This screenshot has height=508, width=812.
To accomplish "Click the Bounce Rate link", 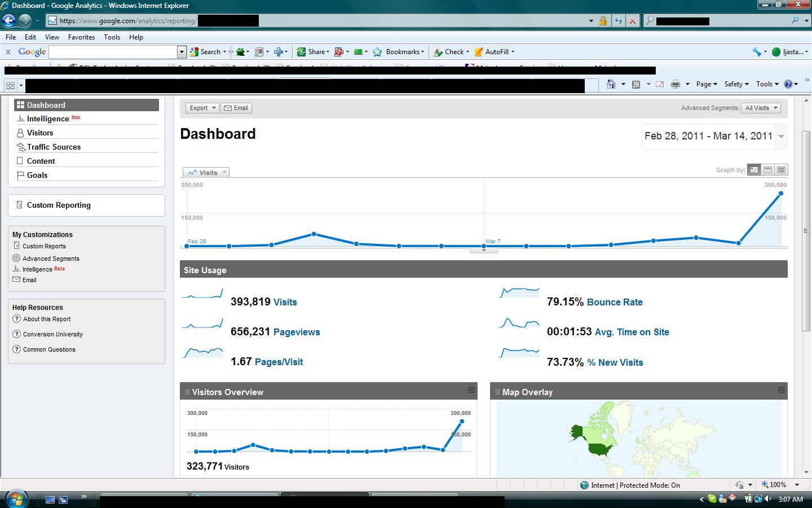I will click(615, 302).
